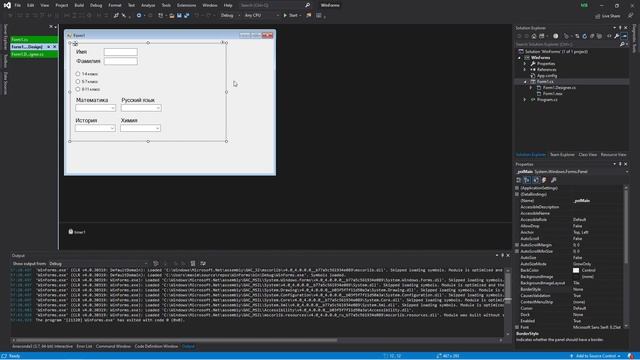
Task: Open the Show output from Debug dropdown
Action: 98,264
